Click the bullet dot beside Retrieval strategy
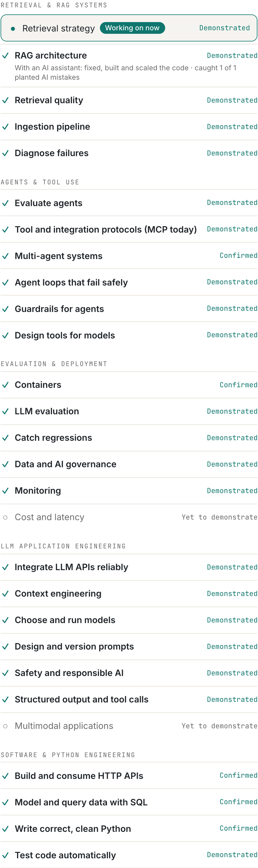 pyautogui.click(x=13, y=29)
